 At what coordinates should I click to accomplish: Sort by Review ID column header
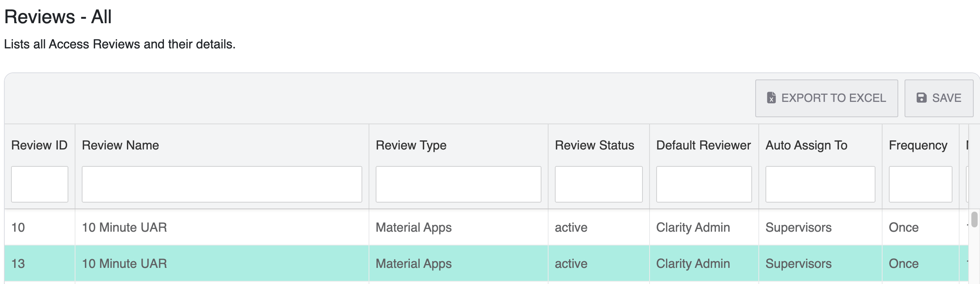click(x=39, y=145)
